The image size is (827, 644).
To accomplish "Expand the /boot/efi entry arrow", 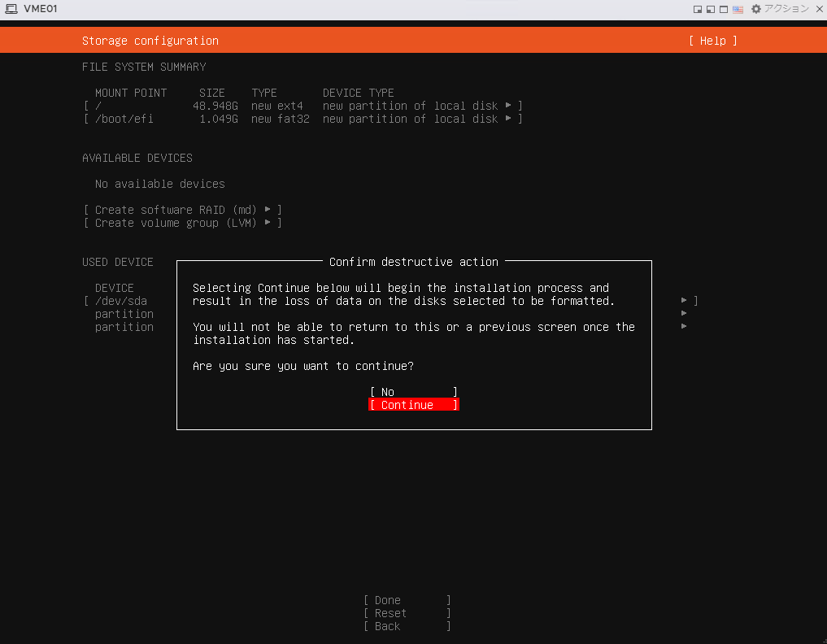I will [508, 119].
